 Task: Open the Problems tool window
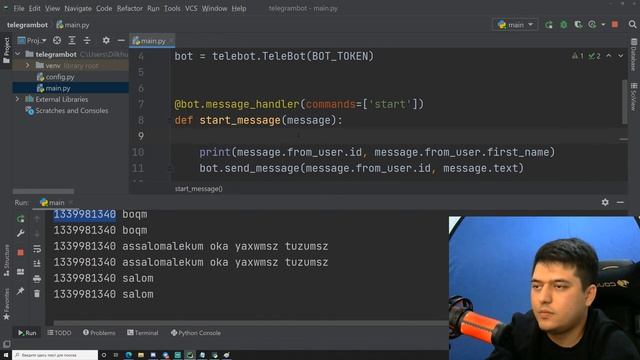[99, 333]
